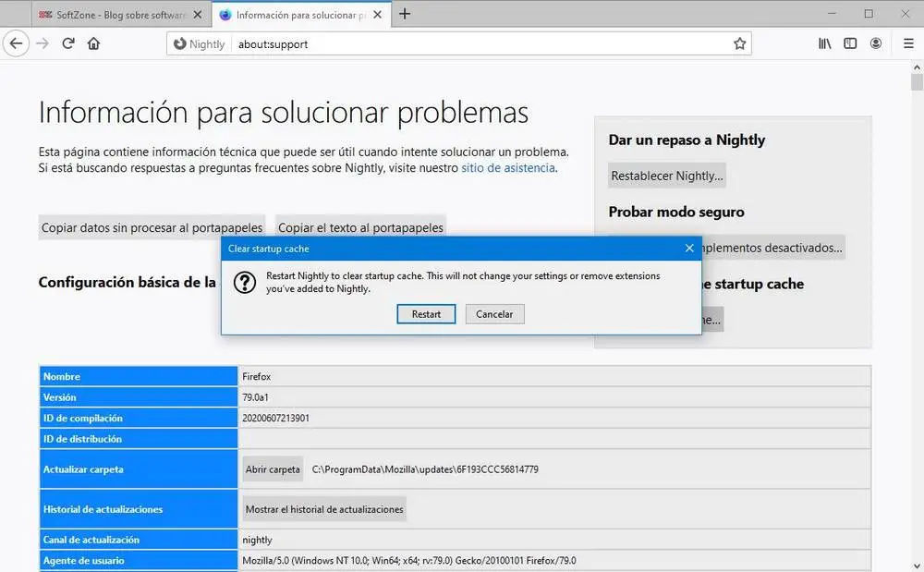Click the Información para solucionar problemas heading
This screenshot has width=924, height=572.
(284, 112)
